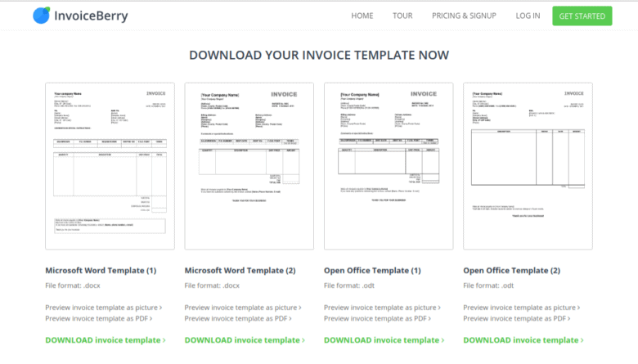Download Open Office Template (1) invoice
Screen dimensions: 638x364
click(384, 340)
